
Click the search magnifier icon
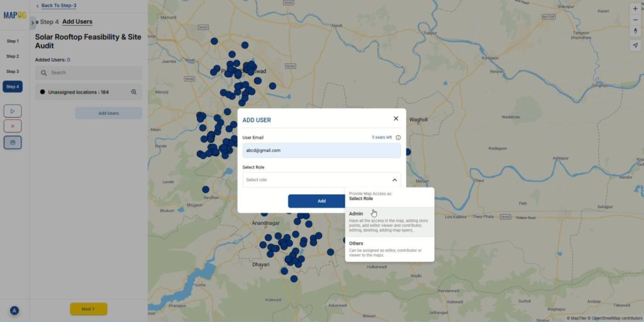[44, 73]
